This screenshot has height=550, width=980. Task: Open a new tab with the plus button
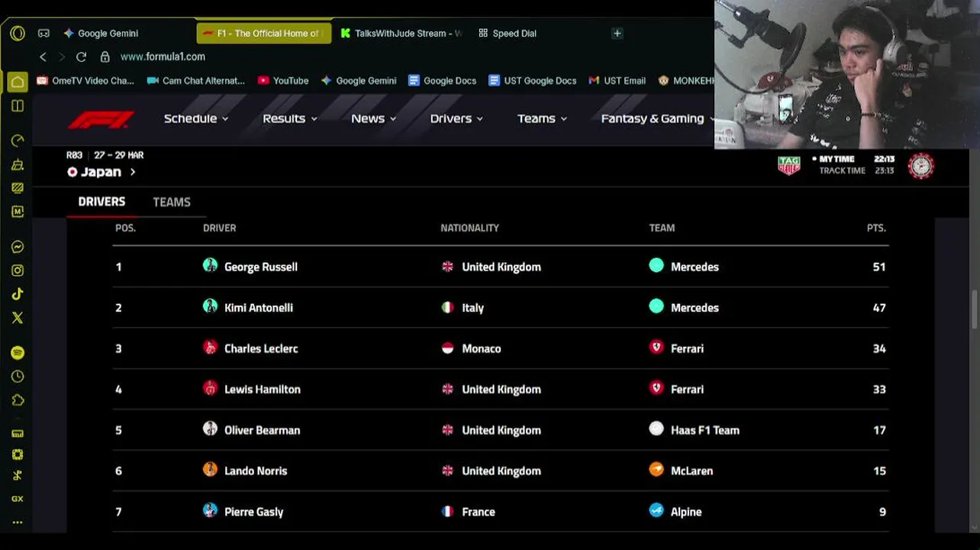[617, 34]
